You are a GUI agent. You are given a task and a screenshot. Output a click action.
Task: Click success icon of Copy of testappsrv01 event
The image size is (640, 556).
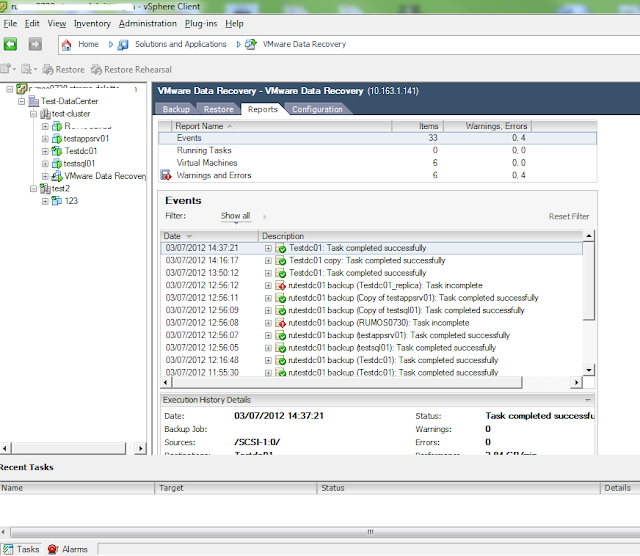point(281,298)
